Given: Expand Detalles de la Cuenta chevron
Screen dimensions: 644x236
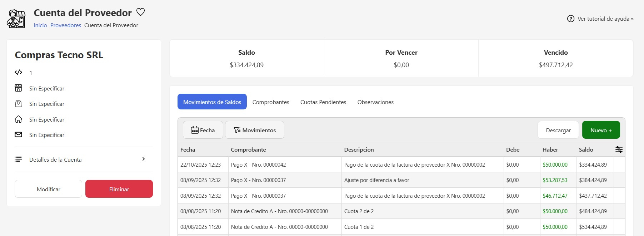Looking at the screenshot, I should pos(144,159).
